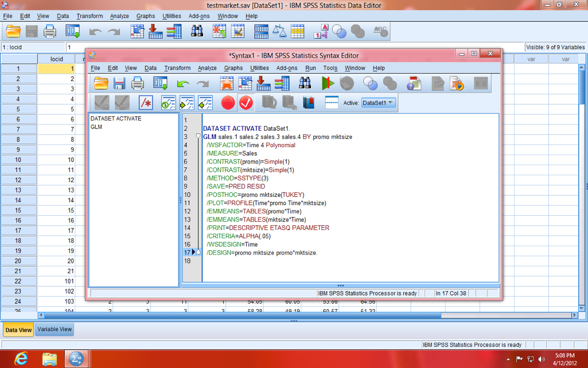The width and height of the screenshot is (588, 368).
Task: Open Data Editor Help menu
Action: tap(251, 16)
